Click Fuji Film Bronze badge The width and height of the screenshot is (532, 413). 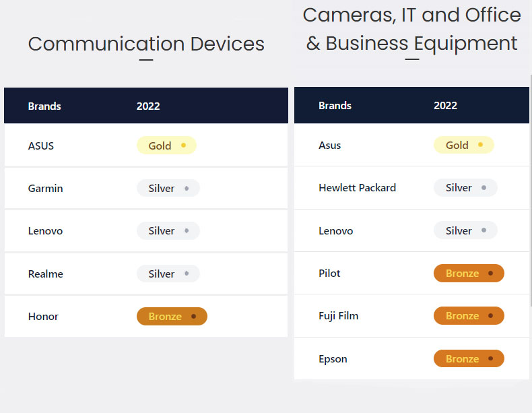coord(469,316)
